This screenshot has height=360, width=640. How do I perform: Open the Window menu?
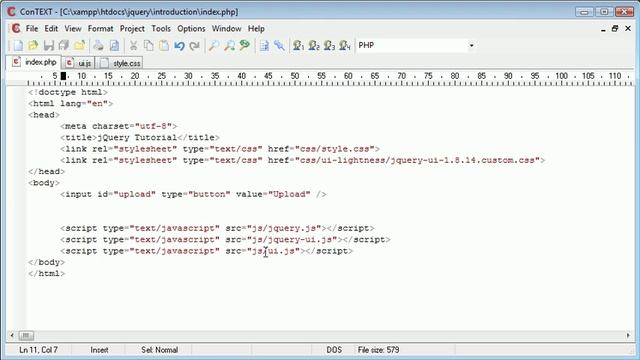click(227, 29)
